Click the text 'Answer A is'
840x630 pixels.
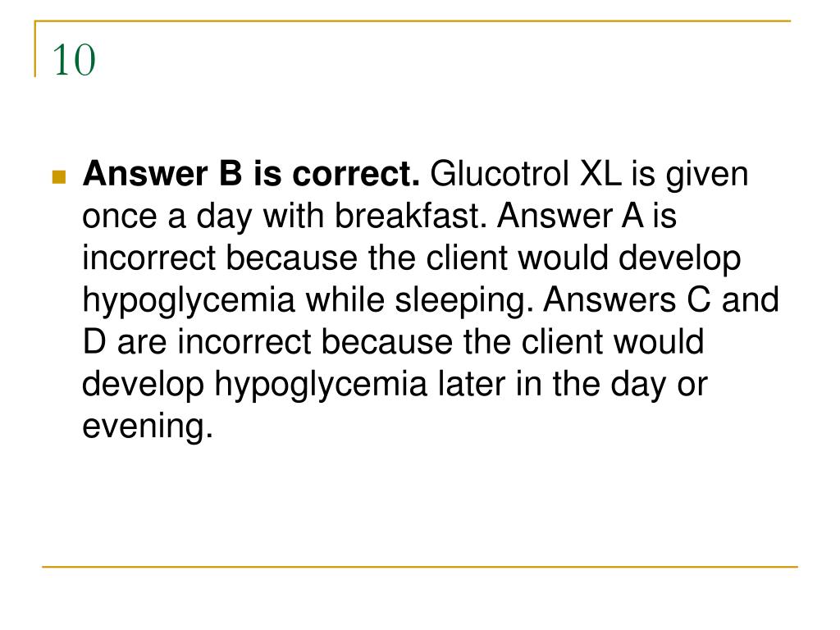point(587,216)
